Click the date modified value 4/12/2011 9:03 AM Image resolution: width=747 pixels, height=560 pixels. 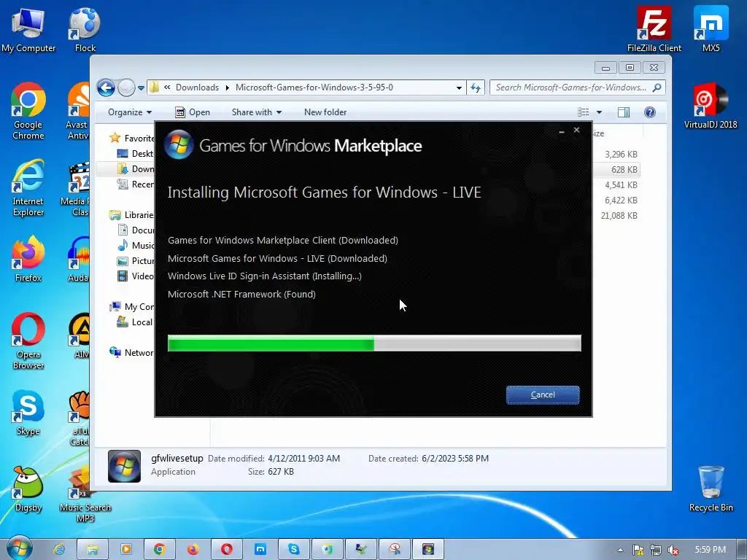pyautogui.click(x=304, y=459)
